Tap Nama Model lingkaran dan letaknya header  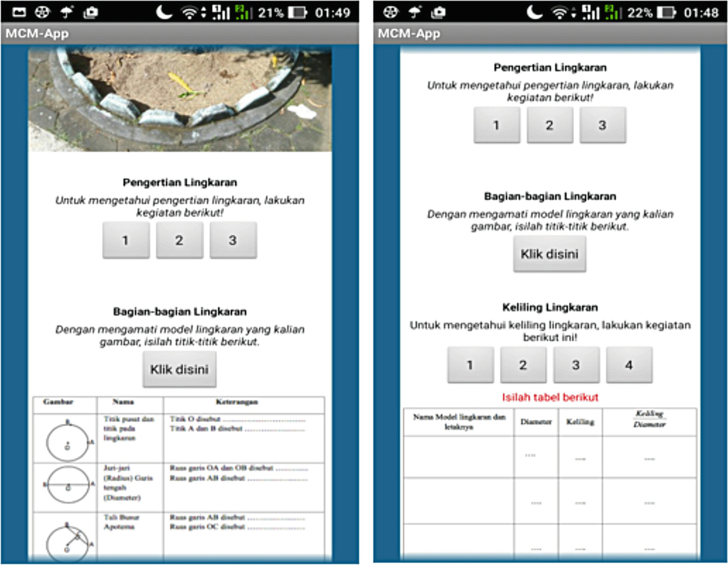coord(459,422)
